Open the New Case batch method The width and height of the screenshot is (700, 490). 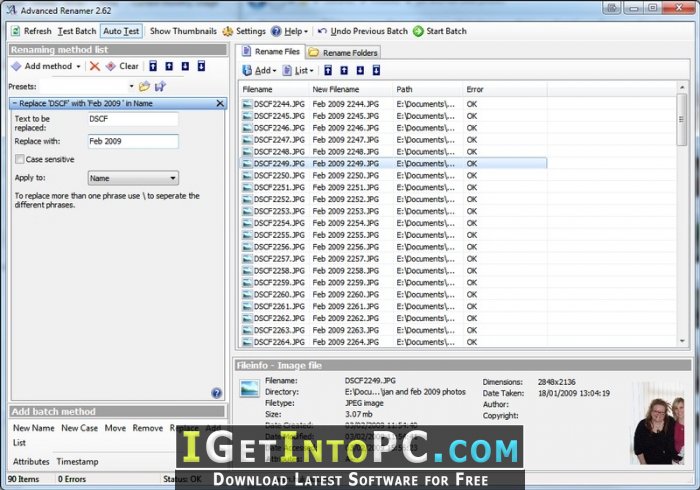(79, 428)
